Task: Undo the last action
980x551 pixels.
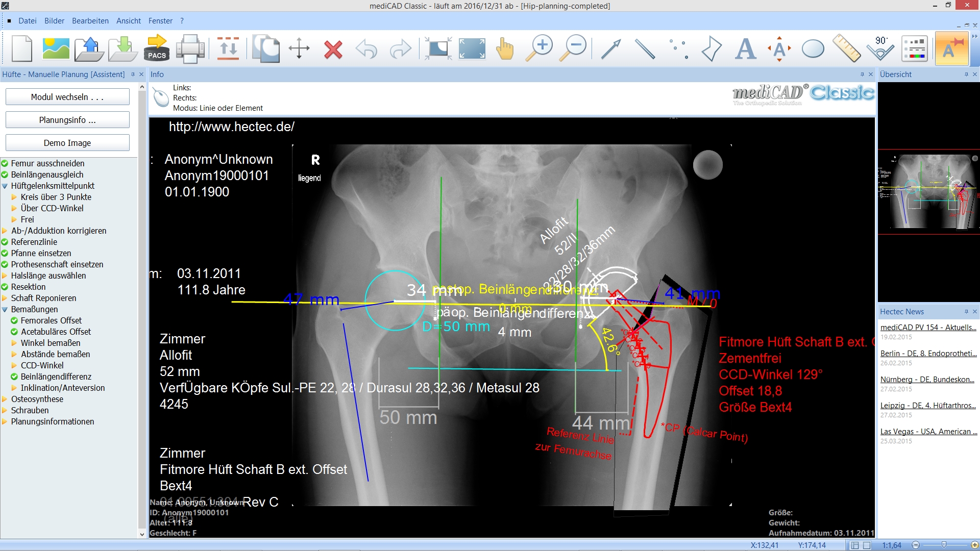Action: coord(366,49)
